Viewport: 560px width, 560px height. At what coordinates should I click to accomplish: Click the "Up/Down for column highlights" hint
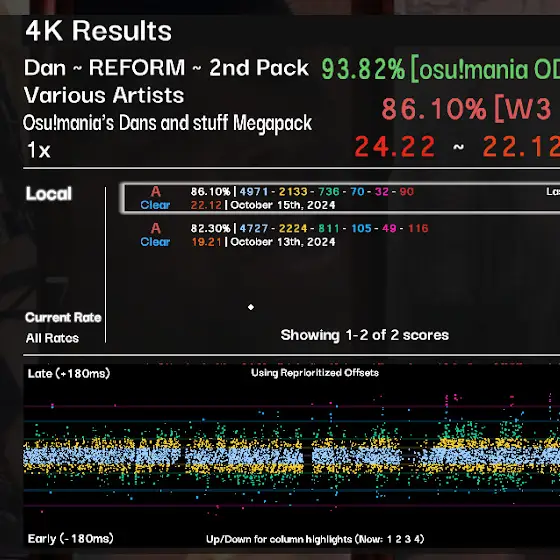315,539
